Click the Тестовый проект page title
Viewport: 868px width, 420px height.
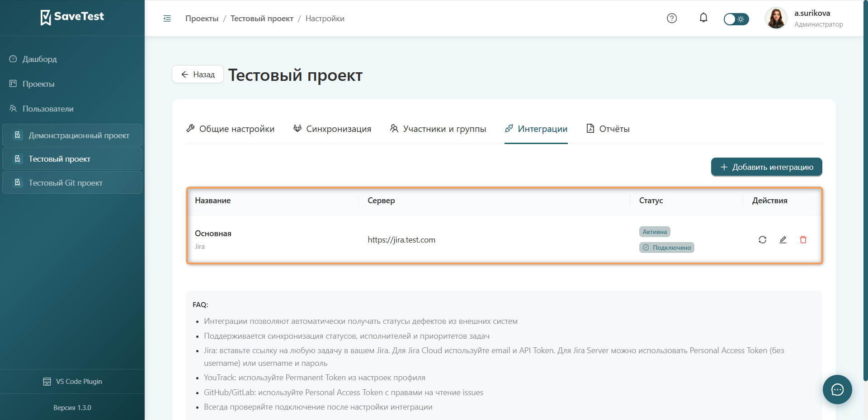295,75
